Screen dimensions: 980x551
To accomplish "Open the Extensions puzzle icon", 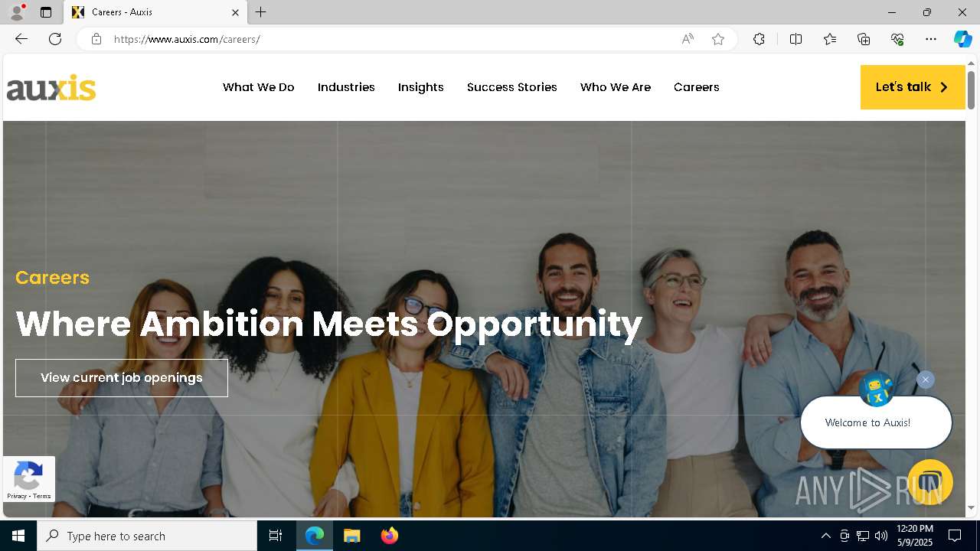I will point(759,39).
